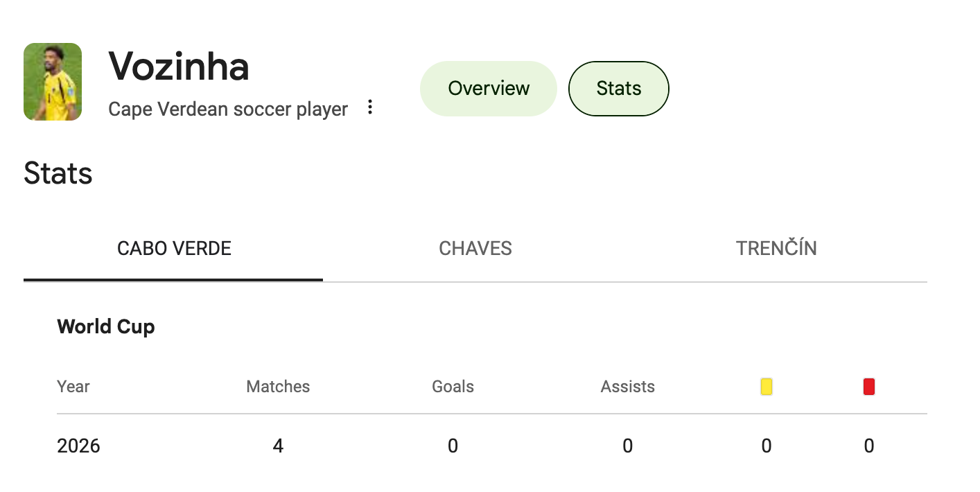This screenshot has height=492, width=980.
Task: Switch to the CABO VERDE tab
Action: 174,248
